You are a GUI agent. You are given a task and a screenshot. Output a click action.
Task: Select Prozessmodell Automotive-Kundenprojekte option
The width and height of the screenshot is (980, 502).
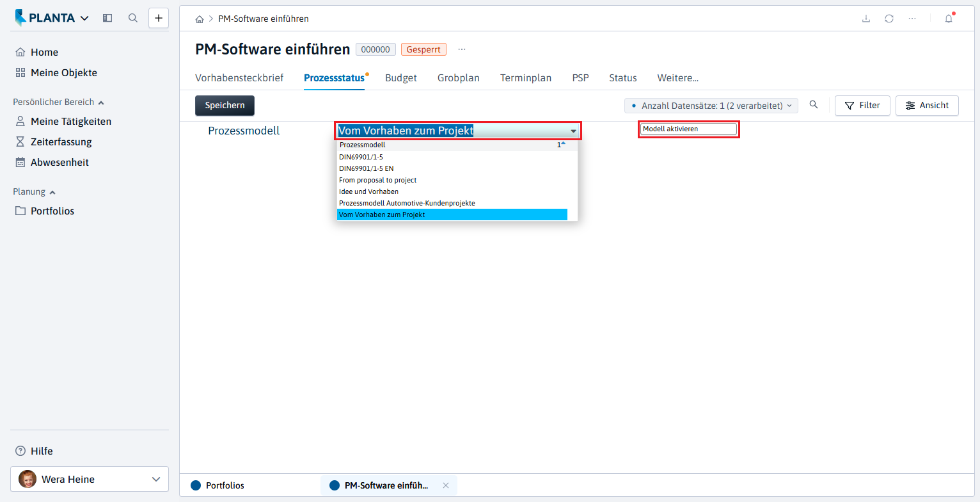(x=452, y=203)
